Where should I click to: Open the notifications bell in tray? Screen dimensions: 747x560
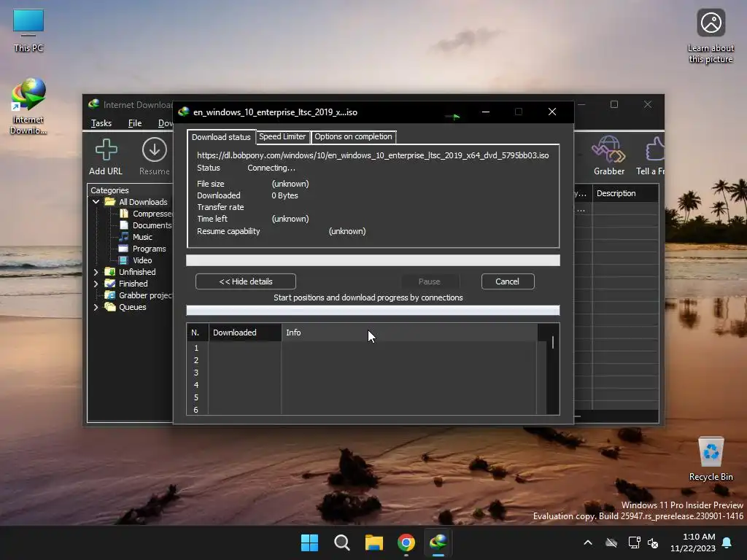coord(727,542)
